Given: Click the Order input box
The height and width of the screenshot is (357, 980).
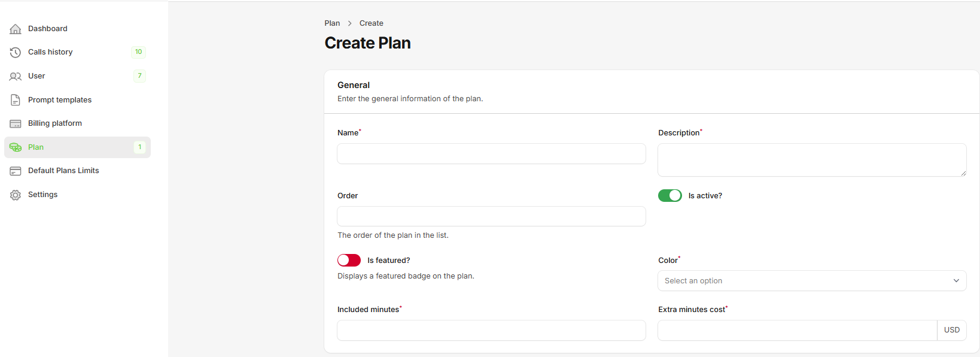Looking at the screenshot, I should tap(491, 216).
